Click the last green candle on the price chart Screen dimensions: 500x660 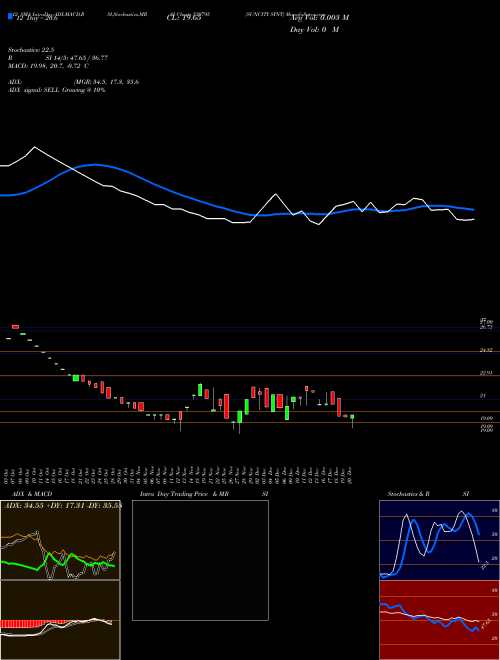(x=352, y=417)
